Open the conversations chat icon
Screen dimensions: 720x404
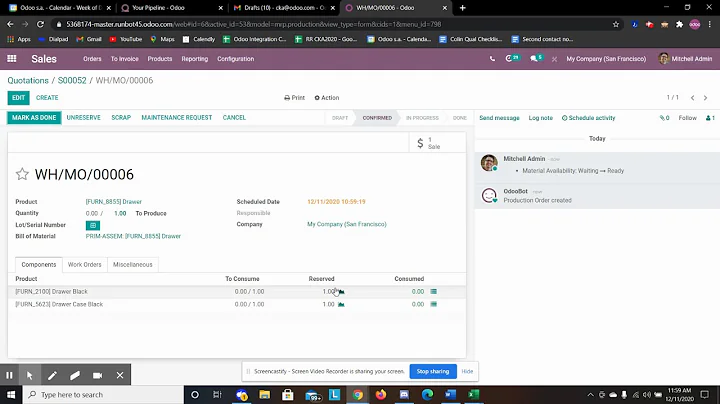(x=536, y=58)
